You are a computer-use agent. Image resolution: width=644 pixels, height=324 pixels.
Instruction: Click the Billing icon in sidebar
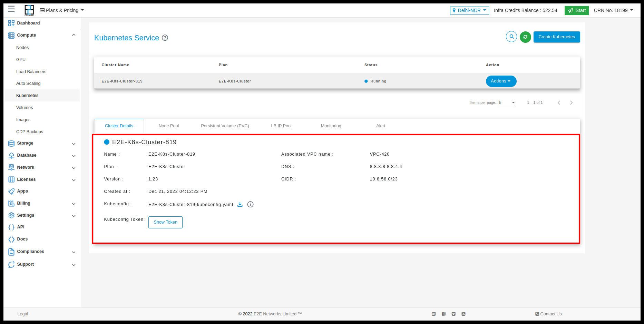[11, 203]
